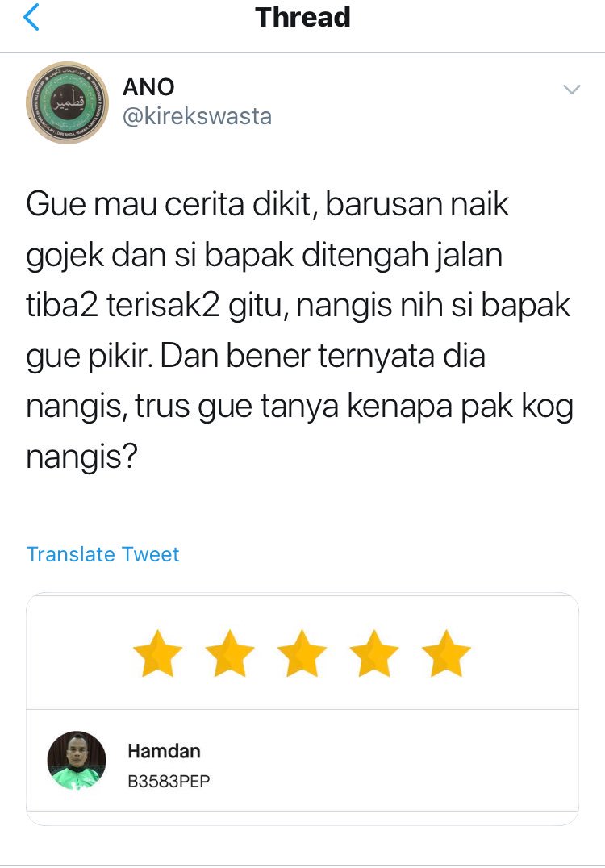Select the first rating star
The height and width of the screenshot is (868, 605).
click(158, 653)
